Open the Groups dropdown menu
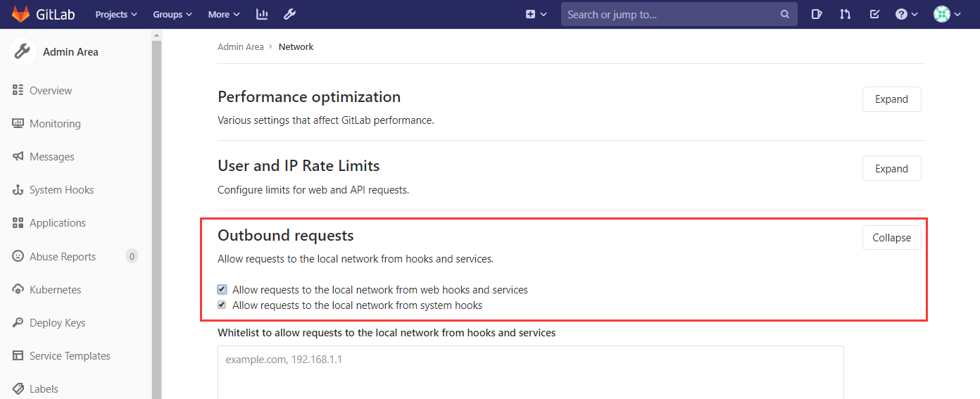The image size is (980, 399). point(172,14)
